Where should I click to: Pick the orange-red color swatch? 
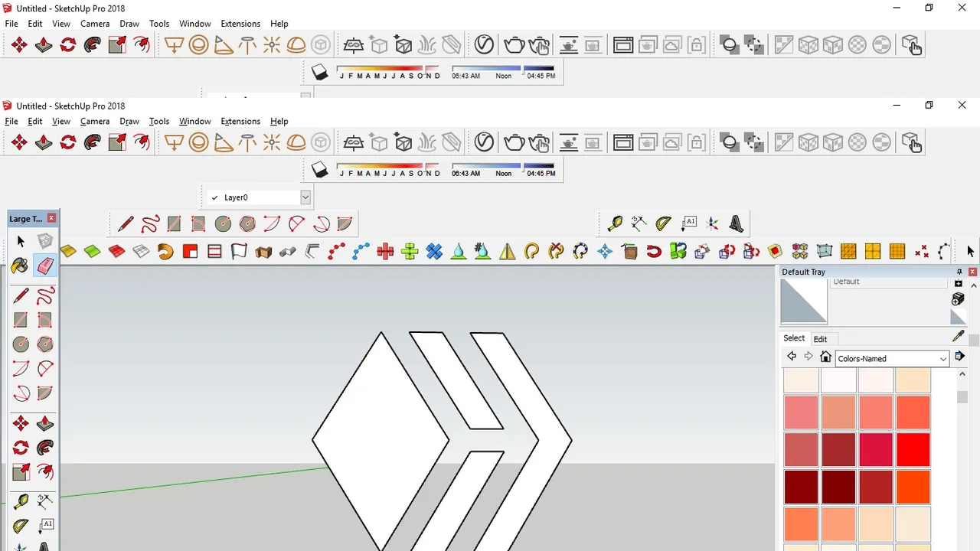pyautogui.click(x=912, y=487)
